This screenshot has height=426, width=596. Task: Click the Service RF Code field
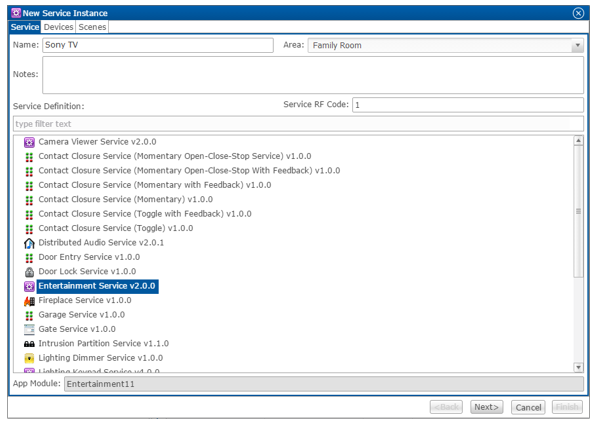[468, 105]
